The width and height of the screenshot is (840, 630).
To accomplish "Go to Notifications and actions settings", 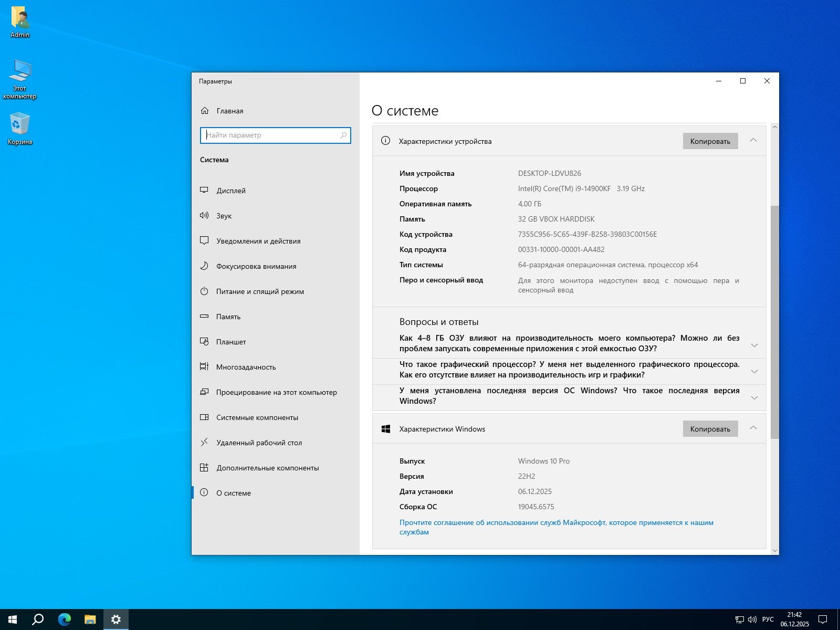I will click(258, 241).
